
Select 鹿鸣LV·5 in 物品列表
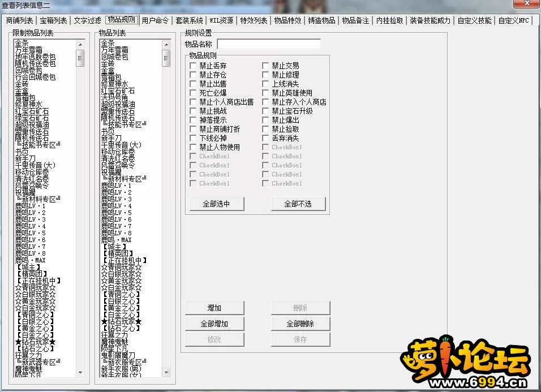[x=116, y=213]
